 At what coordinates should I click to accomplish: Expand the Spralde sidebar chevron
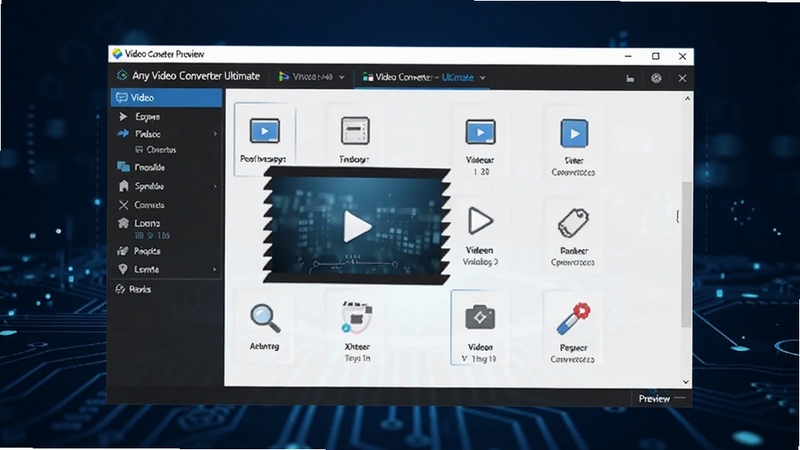click(x=215, y=186)
